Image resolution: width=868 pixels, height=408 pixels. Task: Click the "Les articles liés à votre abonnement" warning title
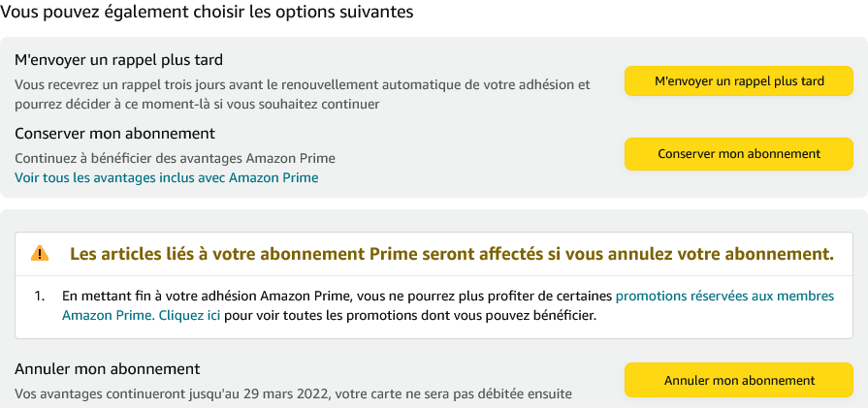452,255
